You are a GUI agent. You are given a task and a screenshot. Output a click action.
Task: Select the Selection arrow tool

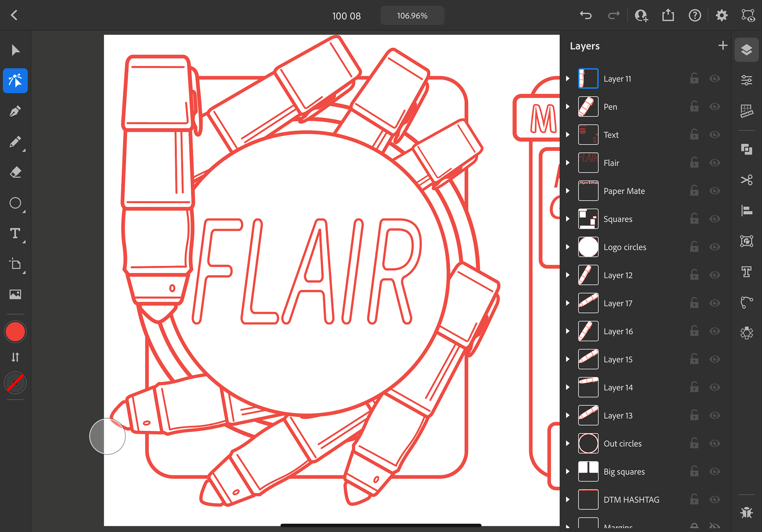click(15, 50)
